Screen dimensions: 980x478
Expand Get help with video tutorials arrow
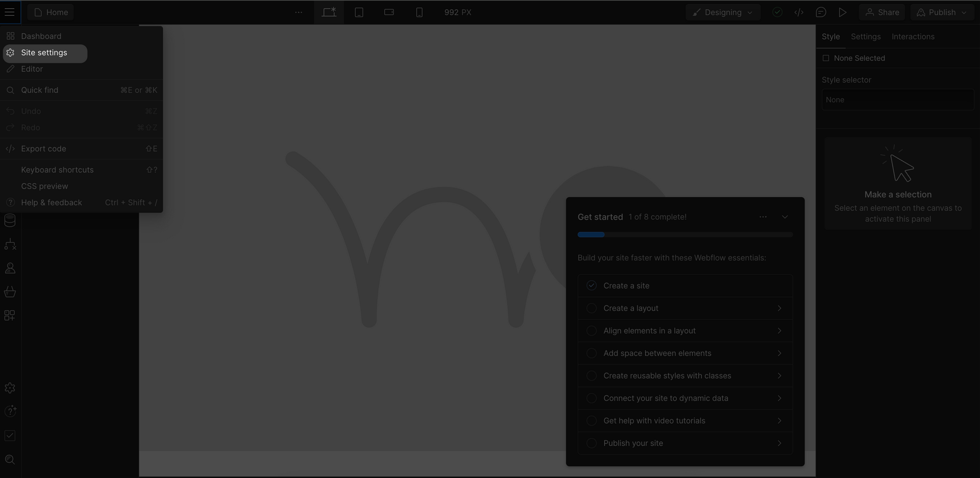click(779, 421)
